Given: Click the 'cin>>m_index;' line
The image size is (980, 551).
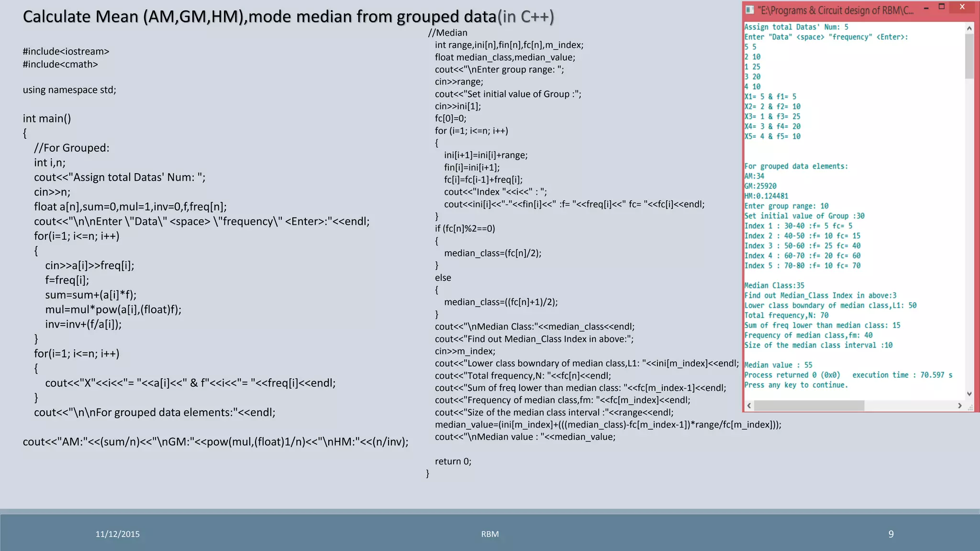Looking at the screenshot, I should tap(465, 351).
